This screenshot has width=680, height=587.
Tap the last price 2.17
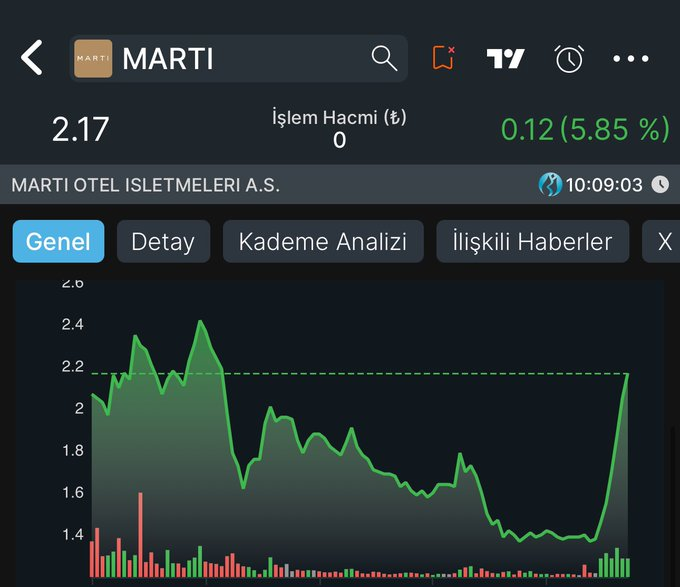(x=81, y=129)
